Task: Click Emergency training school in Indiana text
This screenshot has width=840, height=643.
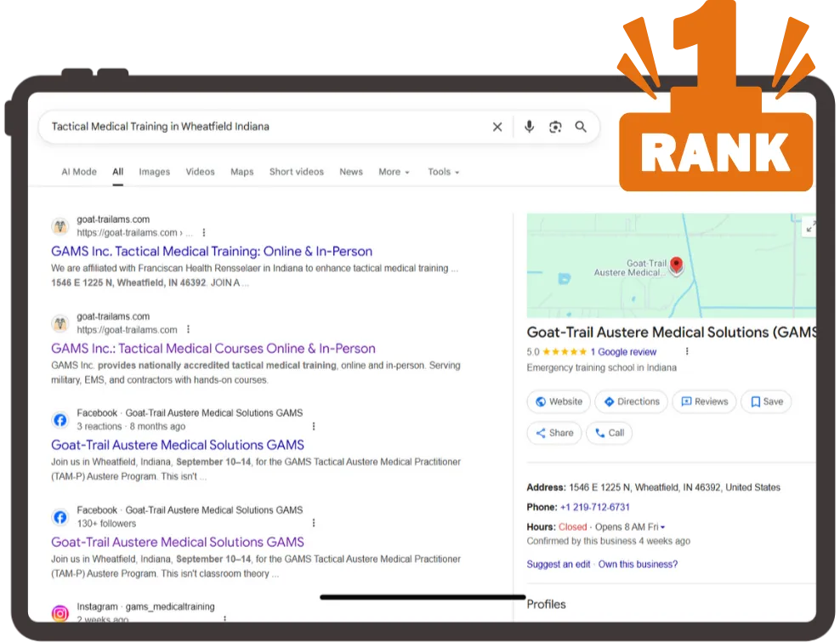Action: (601, 367)
